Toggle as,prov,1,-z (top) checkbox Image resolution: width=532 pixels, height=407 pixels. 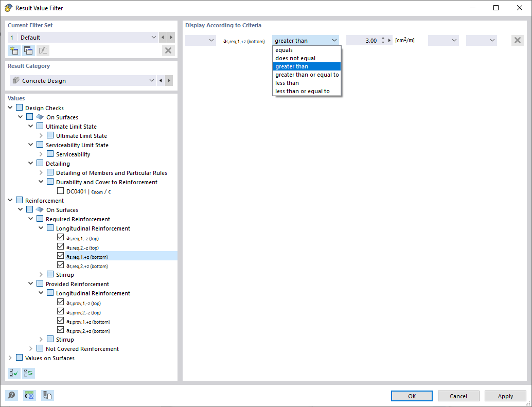(x=60, y=302)
